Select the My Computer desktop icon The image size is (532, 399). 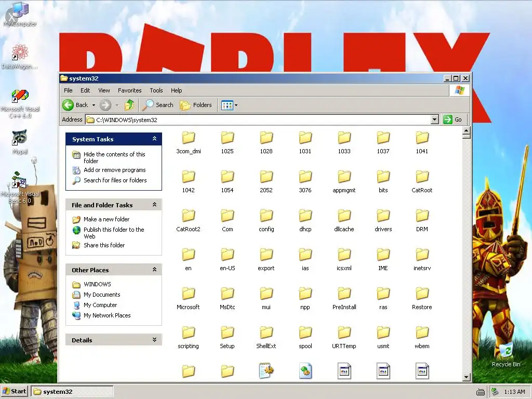(x=20, y=14)
